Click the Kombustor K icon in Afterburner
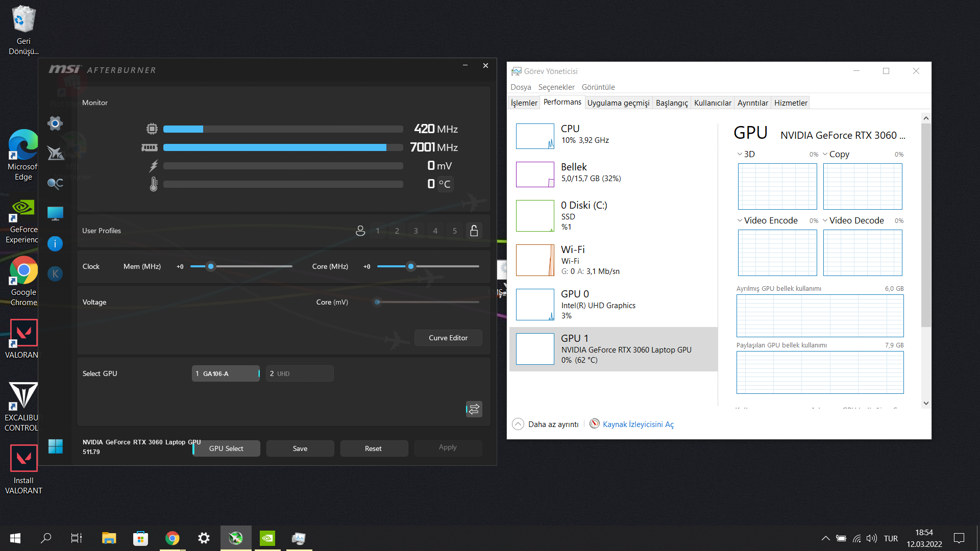This screenshot has height=551, width=980. (55, 274)
